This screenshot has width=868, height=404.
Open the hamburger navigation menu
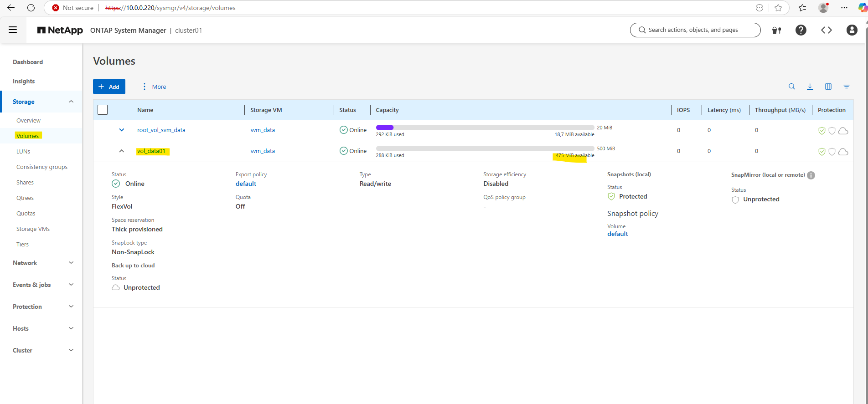pos(13,30)
